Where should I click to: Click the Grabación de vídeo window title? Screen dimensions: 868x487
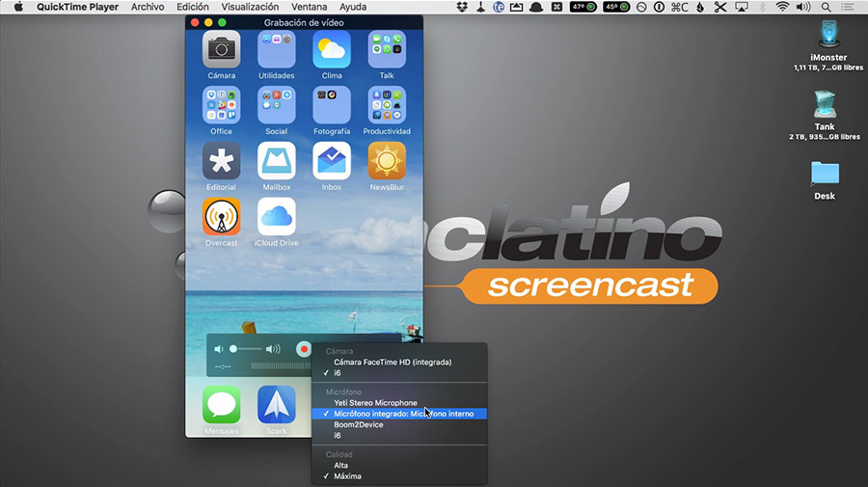[x=304, y=23]
